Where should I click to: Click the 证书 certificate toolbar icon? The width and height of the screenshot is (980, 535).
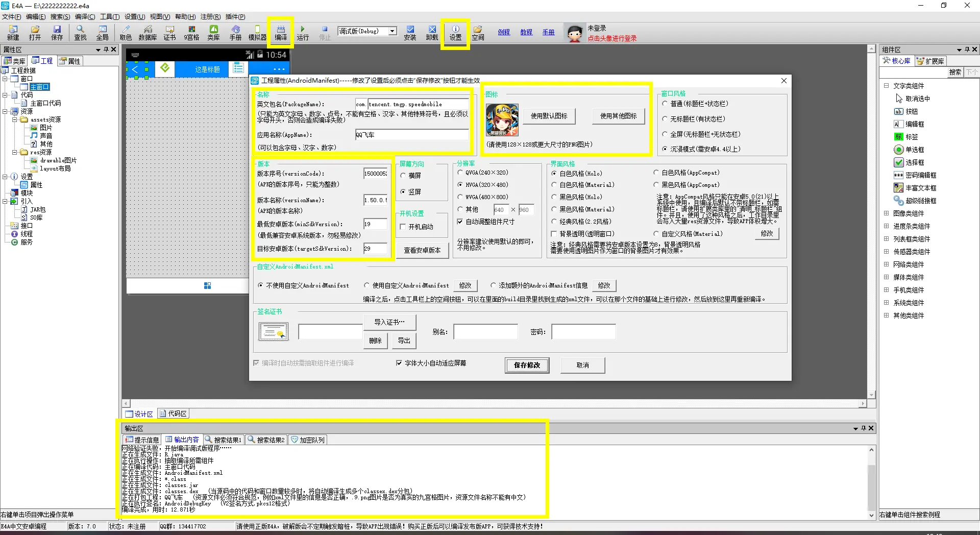(x=169, y=33)
